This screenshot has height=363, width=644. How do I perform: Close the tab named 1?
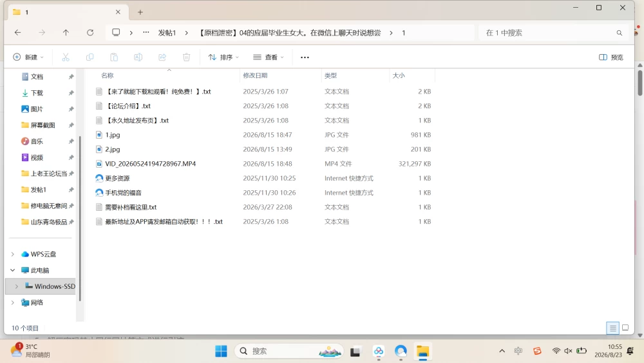(118, 12)
